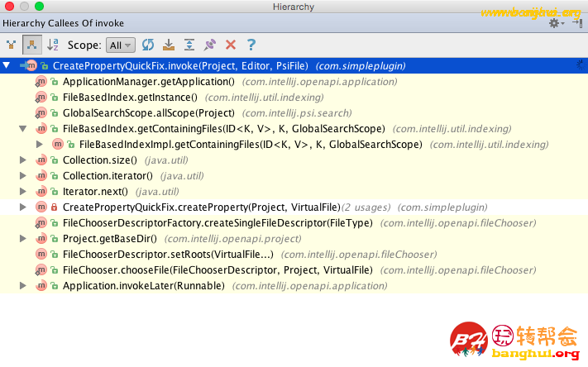Open the Scope dropdown set to All

(121, 45)
